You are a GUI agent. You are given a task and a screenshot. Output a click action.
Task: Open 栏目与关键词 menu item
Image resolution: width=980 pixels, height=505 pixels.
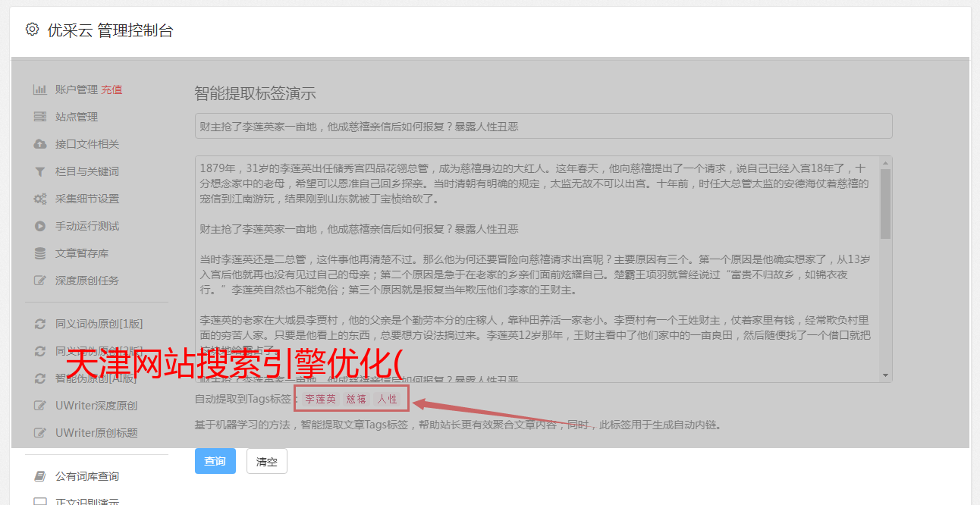point(87,171)
